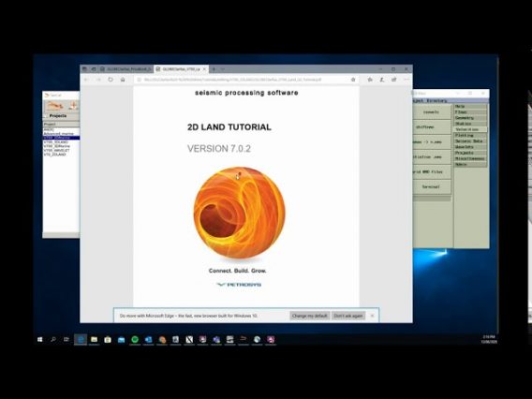Viewport: 532px width, 399px height.
Task: Refresh the Edge page
Action: pos(111,80)
